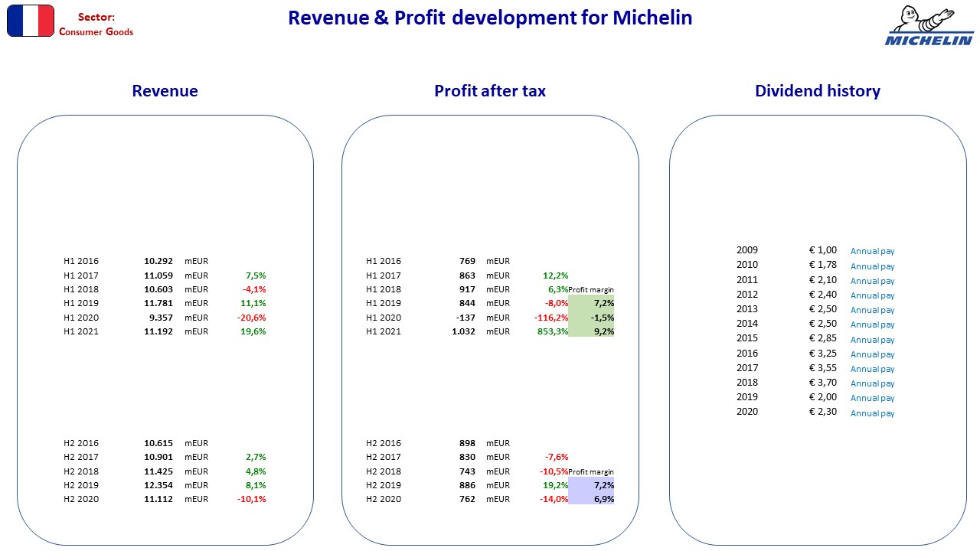This screenshot has width=980, height=551.
Task: Click the H1 2016 revenue value 10.292
Action: point(158,261)
